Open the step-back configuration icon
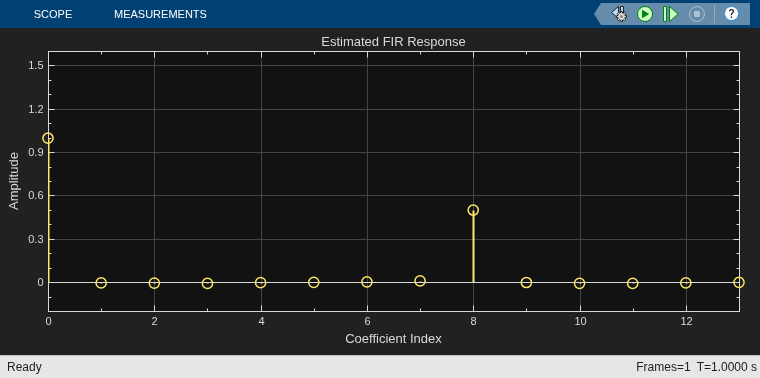760x378 pixels. 619,14
